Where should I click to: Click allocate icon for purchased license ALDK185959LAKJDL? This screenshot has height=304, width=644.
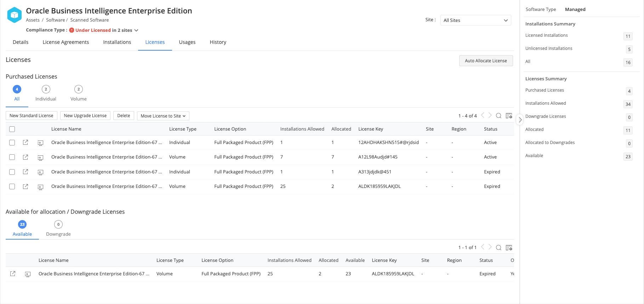click(x=40, y=187)
